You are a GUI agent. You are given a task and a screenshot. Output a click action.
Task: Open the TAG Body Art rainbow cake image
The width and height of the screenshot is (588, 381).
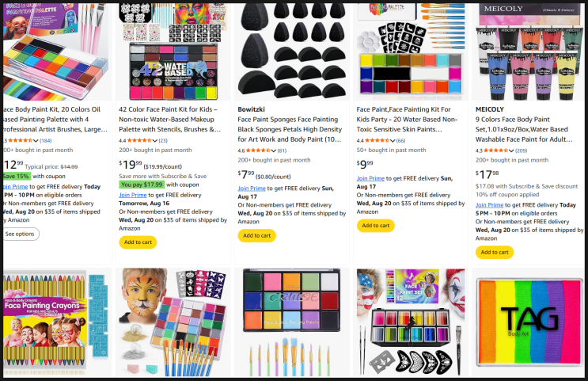tap(529, 322)
